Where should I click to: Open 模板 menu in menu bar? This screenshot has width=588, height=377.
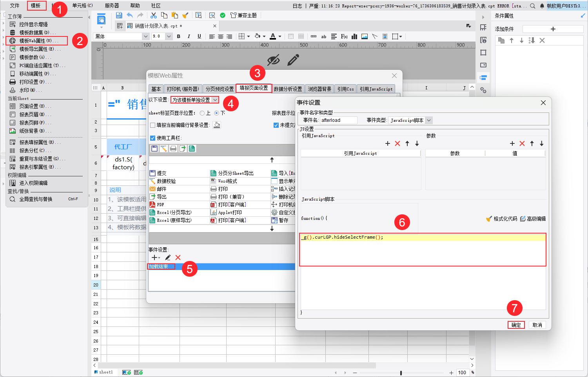tap(36, 5)
